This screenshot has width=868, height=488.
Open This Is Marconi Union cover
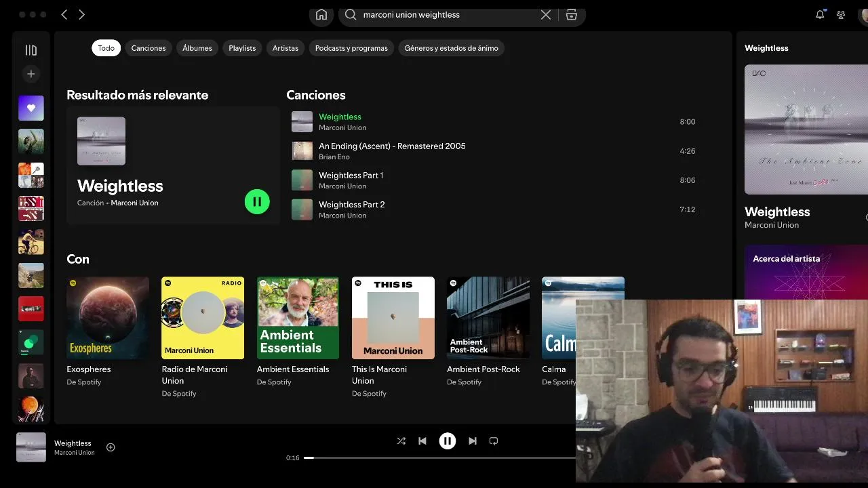coord(393,318)
